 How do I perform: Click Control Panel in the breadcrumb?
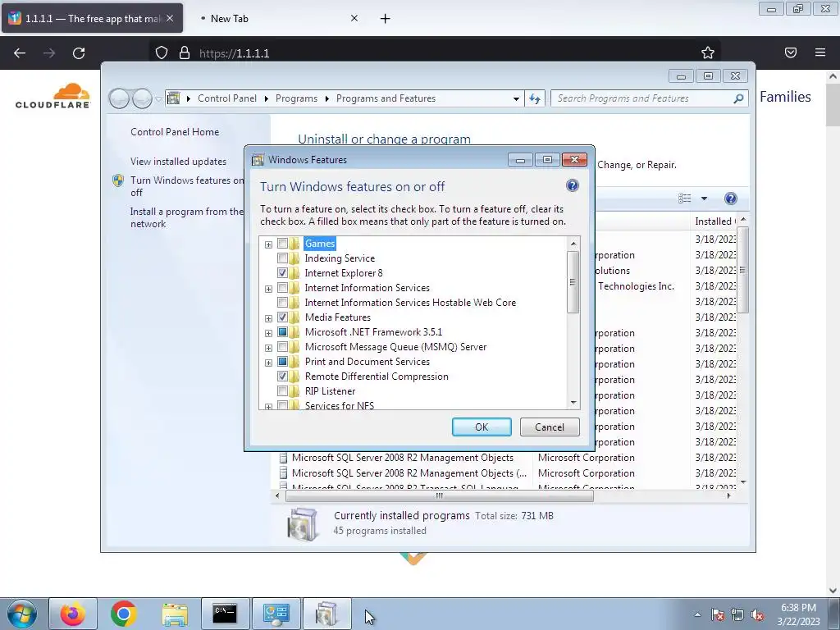pos(227,98)
